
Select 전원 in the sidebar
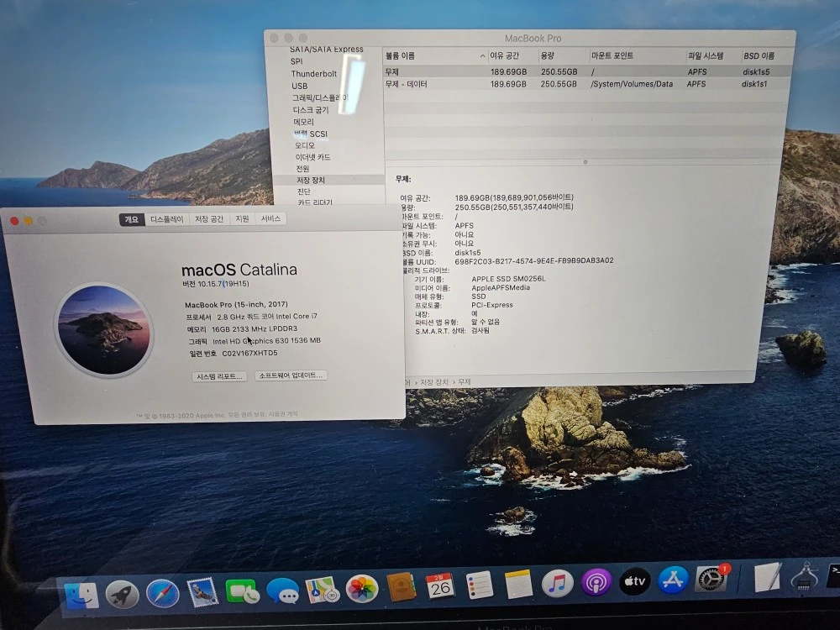(302, 168)
